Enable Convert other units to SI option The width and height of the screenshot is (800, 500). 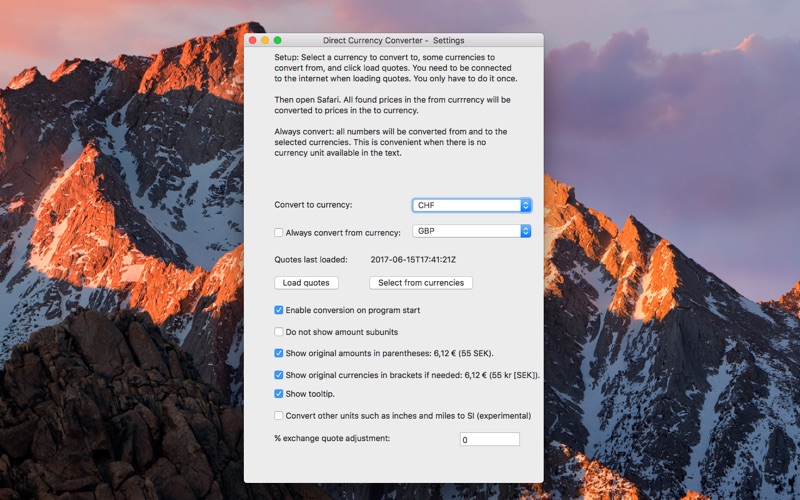pos(279,416)
